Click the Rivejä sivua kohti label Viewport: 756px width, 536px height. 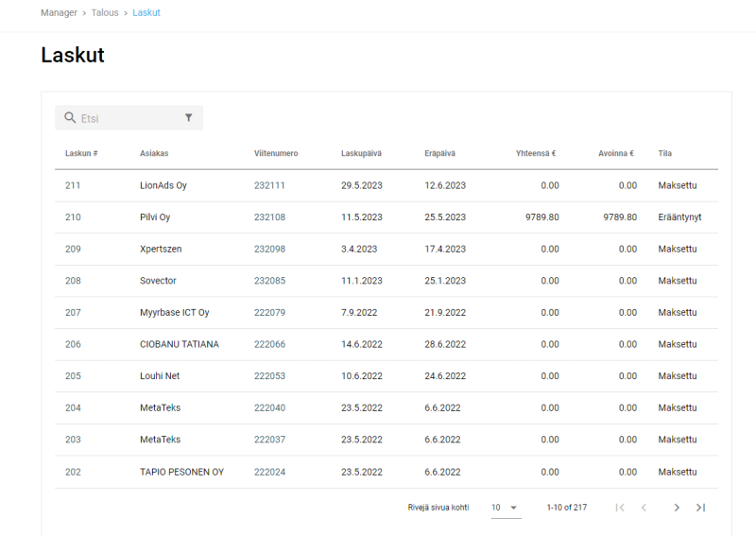coord(438,508)
